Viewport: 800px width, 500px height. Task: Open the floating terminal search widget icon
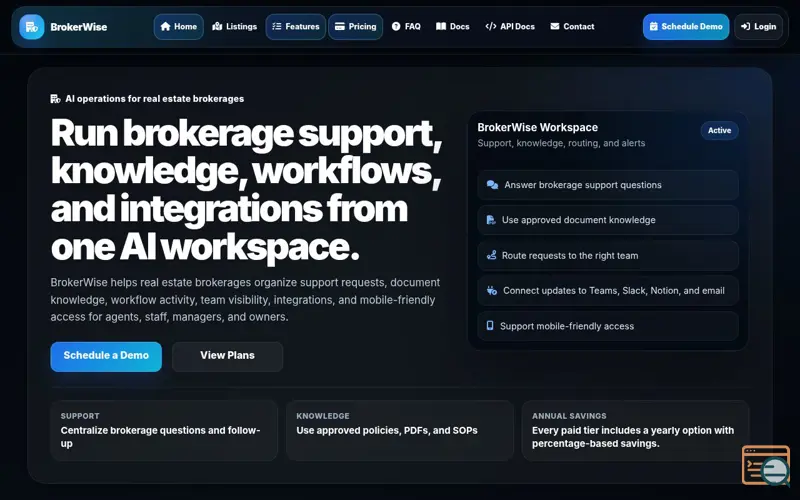(766, 465)
